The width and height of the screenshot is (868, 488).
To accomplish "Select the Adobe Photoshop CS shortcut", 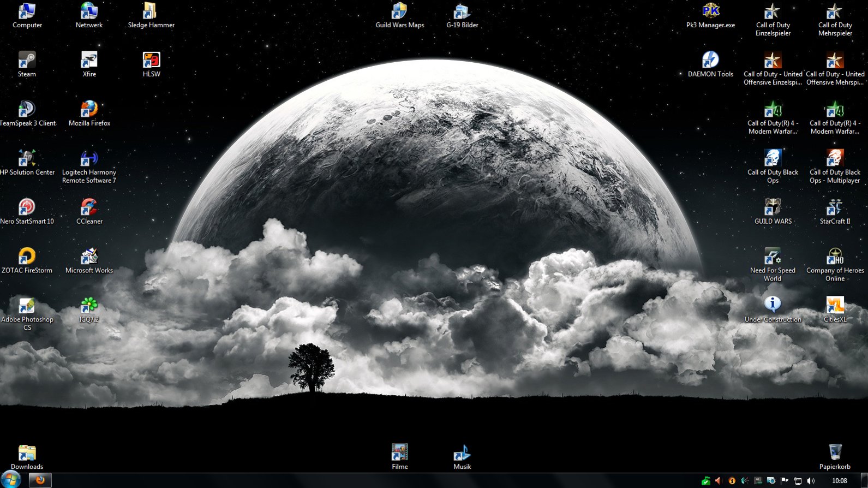I will pos(27,306).
